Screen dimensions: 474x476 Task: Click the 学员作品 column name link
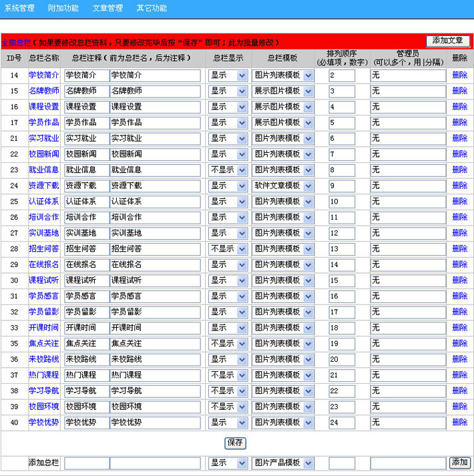[x=43, y=122]
